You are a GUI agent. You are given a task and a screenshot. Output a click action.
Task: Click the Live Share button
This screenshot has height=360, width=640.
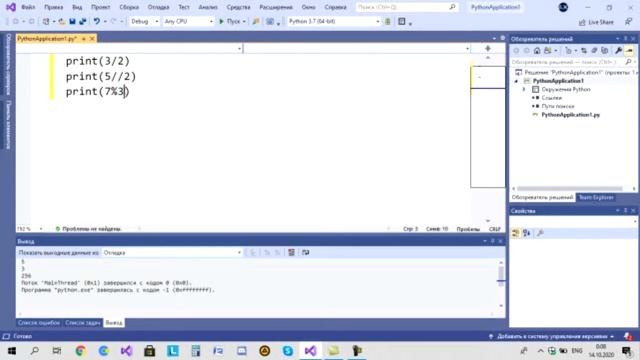(596, 22)
